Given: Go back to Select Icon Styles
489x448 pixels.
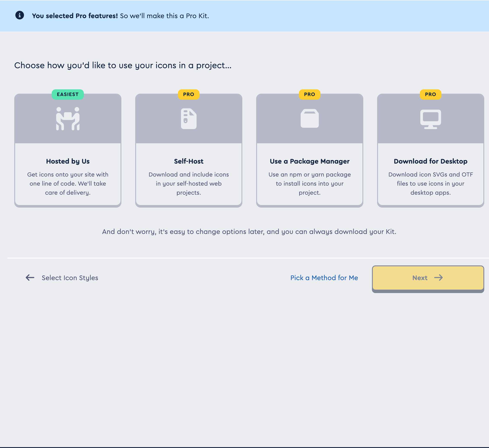Looking at the screenshot, I should pyautogui.click(x=70, y=278).
